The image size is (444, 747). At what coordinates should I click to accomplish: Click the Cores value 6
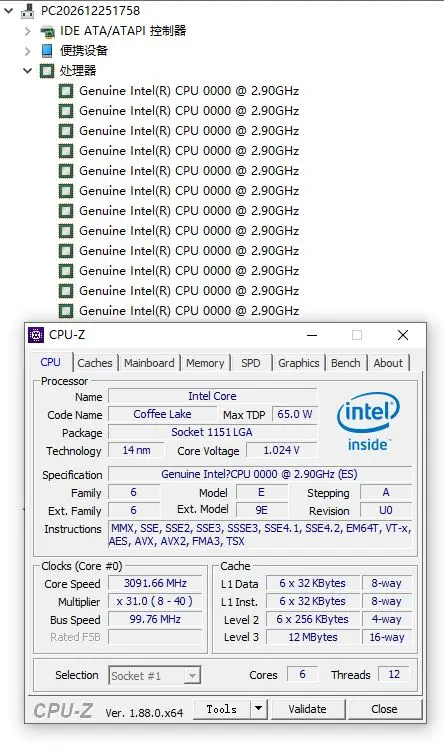302,674
